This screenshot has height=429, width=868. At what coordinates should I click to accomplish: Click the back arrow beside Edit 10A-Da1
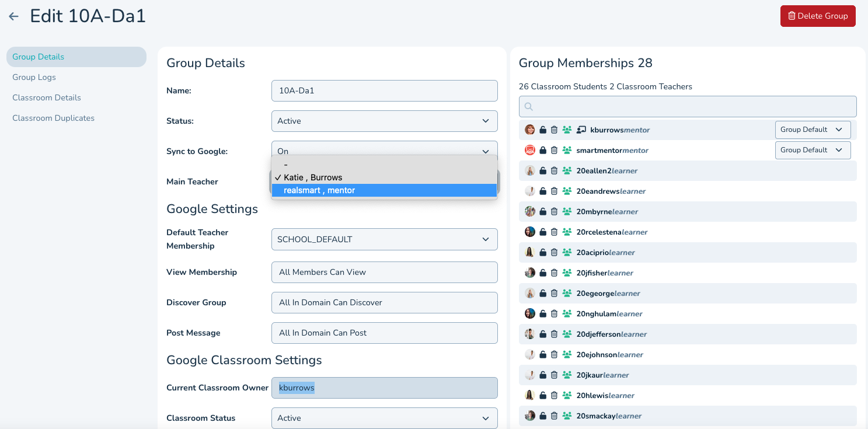coord(14,16)
